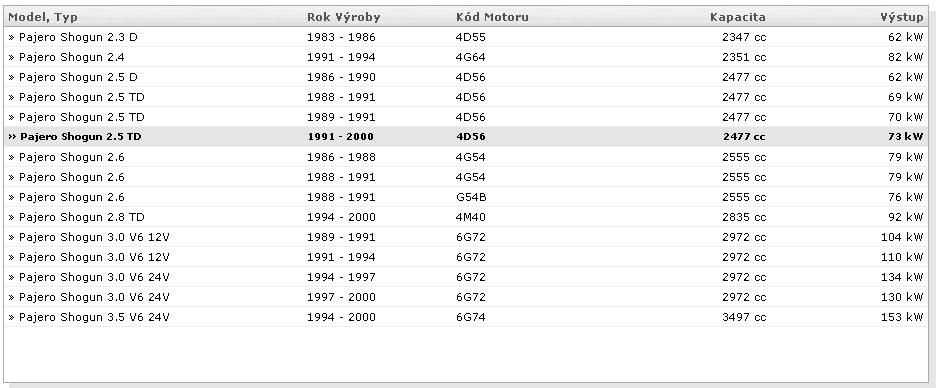The image size is (936, 388).
Task: Click the Výstup column header
Action: pos(901,17)
